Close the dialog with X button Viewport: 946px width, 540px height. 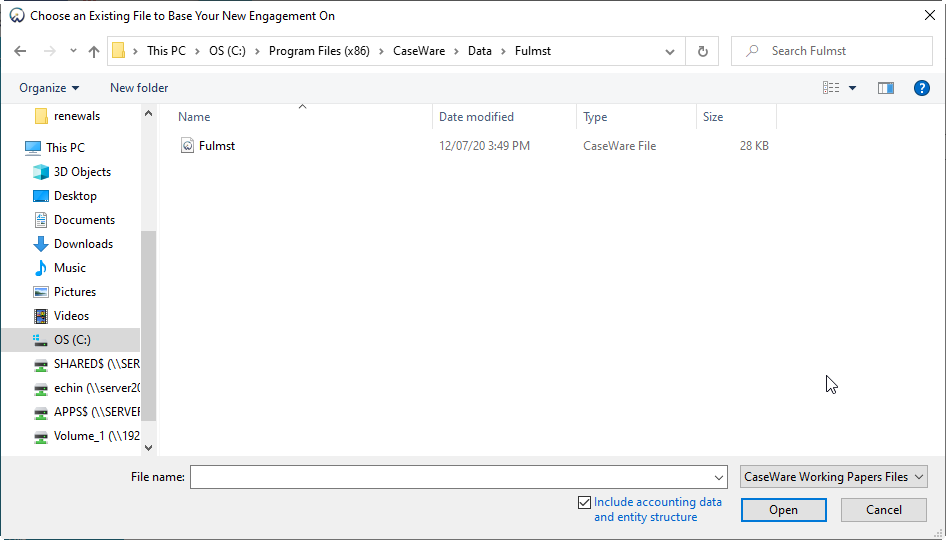930,15
